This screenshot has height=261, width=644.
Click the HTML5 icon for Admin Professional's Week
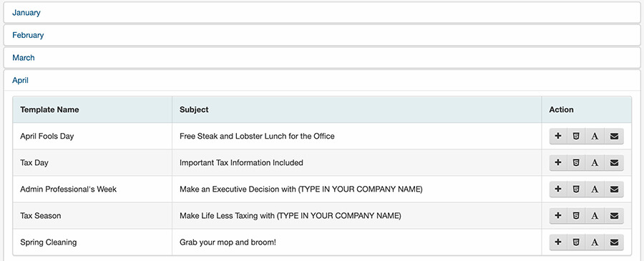tap(576, 189)
